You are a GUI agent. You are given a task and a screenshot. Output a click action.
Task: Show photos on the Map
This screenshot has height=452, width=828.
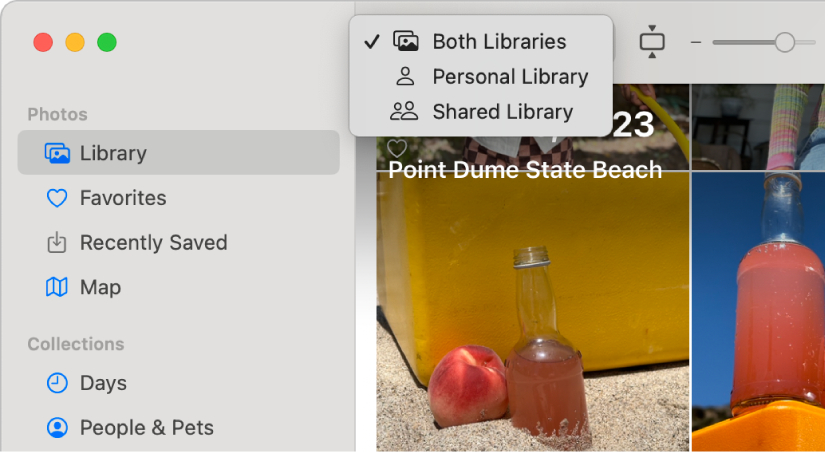(100, 288)
